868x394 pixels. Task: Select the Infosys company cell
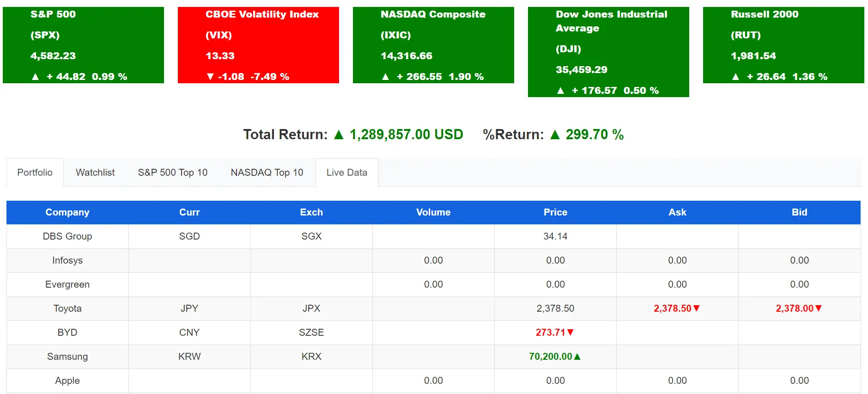click(67, 260)
